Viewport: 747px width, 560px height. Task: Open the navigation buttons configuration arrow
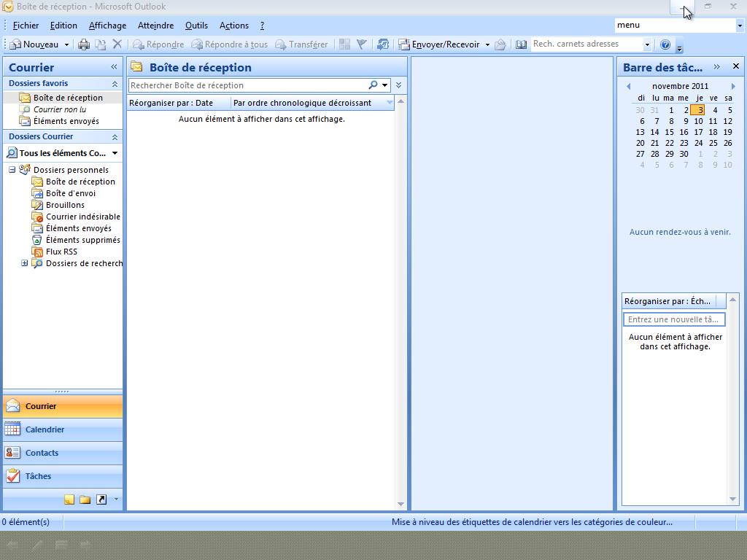pyautogui.click(x=116, y=499)
